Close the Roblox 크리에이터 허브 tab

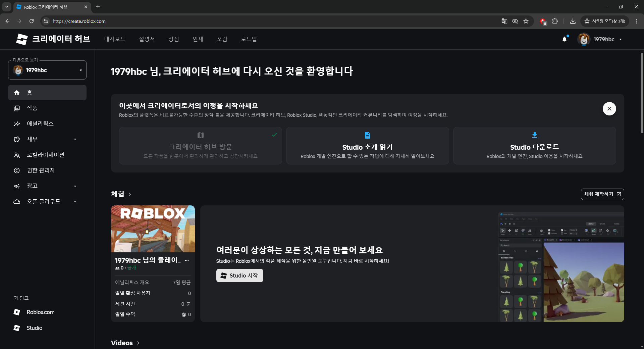[86, 7]
